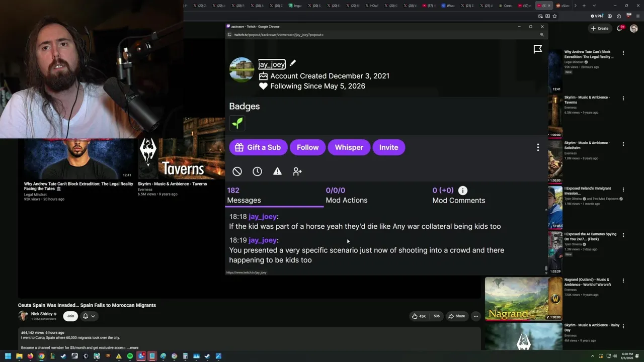
Task: Click the Whisper button
Action: [349, 147]
